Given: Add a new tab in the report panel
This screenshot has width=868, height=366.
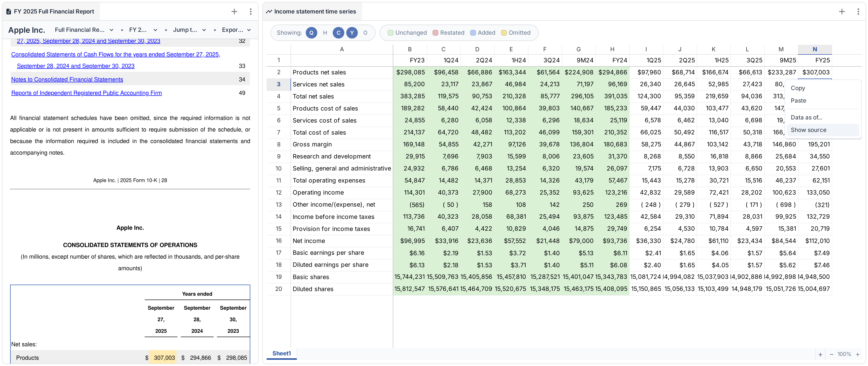Looking at the screenshot, I should (234, 12).
